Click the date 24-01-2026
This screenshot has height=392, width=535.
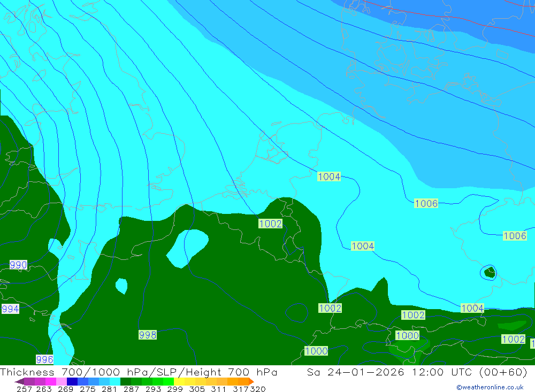coord(366,372)
